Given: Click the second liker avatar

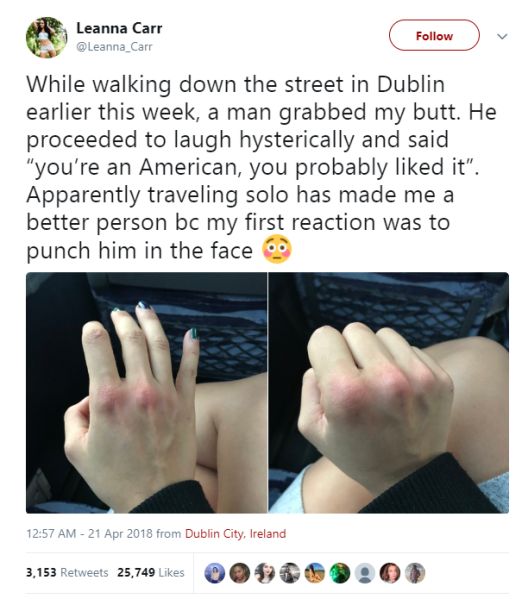Looking at the screenshot, I should [x=240, y=573].
